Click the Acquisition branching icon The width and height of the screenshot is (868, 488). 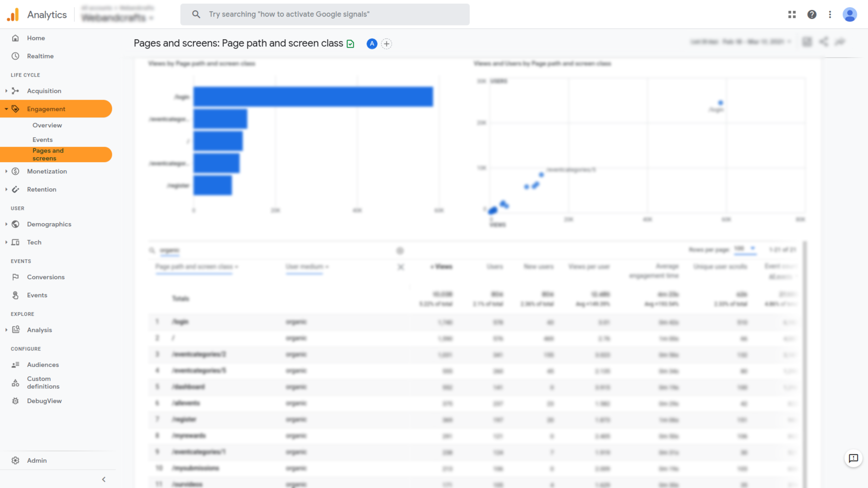pos(15,91)
